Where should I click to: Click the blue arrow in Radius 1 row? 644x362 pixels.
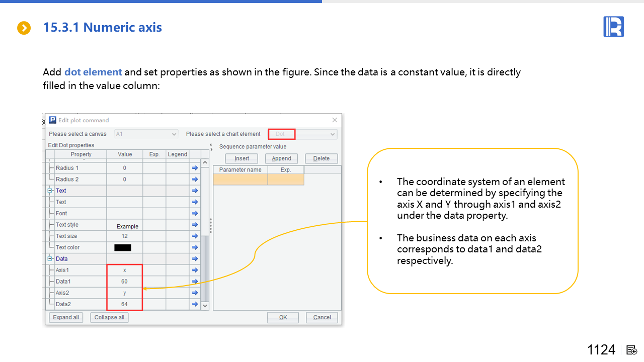[x=195, y=168]
